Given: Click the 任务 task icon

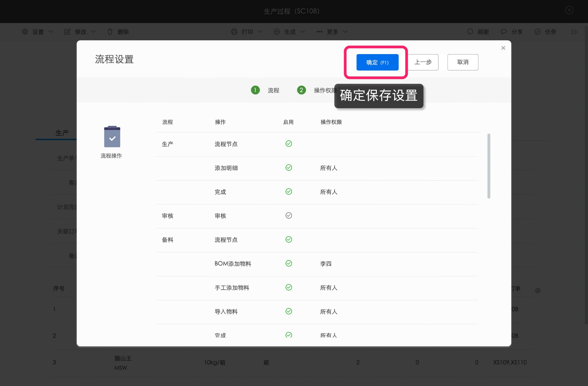Looking at the screenshot, I should click(x=537, y=32).
